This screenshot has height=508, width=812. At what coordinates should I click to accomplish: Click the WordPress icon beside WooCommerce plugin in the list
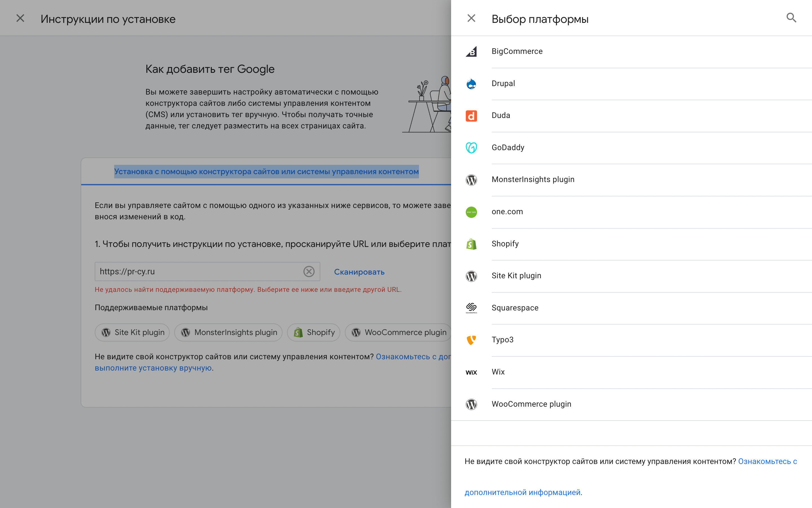pos(471,404)
